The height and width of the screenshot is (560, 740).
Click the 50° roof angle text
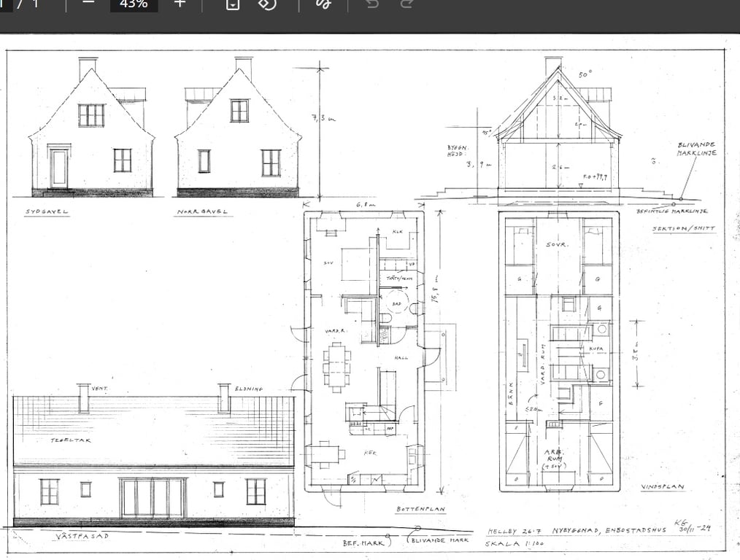click(585, 74)
